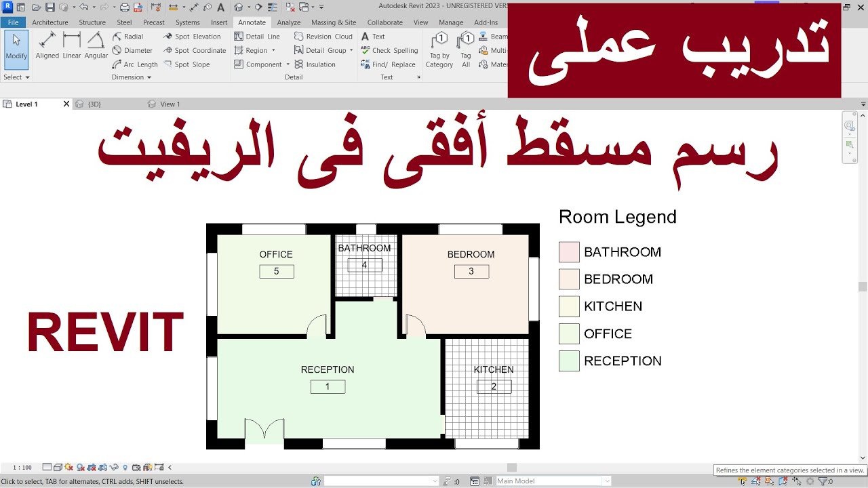The image size is (868, 488).
Task: Select the Radial dimension tool
Action: click(x=127, y=37)
